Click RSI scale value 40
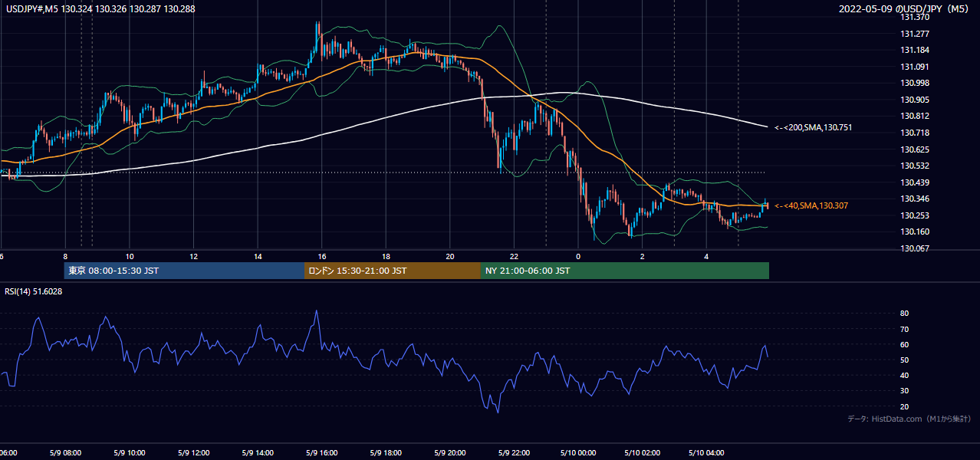This screenshot has width=980, height=460. (905, 375)
